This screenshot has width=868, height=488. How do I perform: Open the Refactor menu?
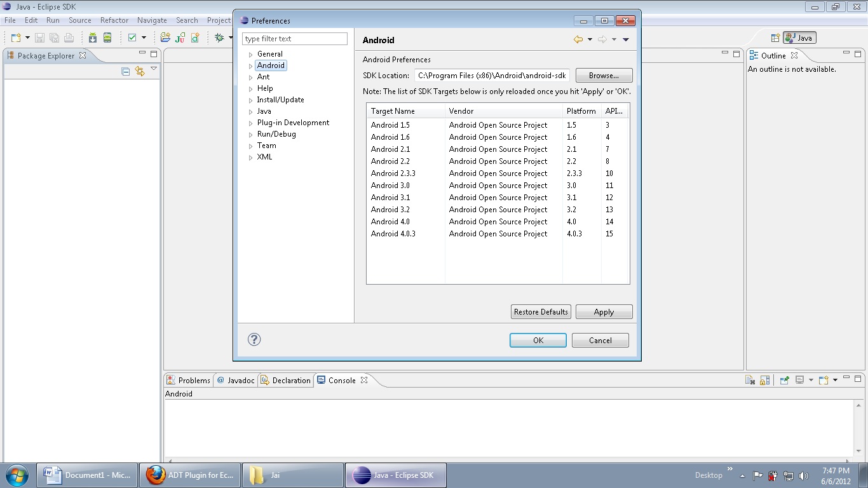click(x=114, y=20)
